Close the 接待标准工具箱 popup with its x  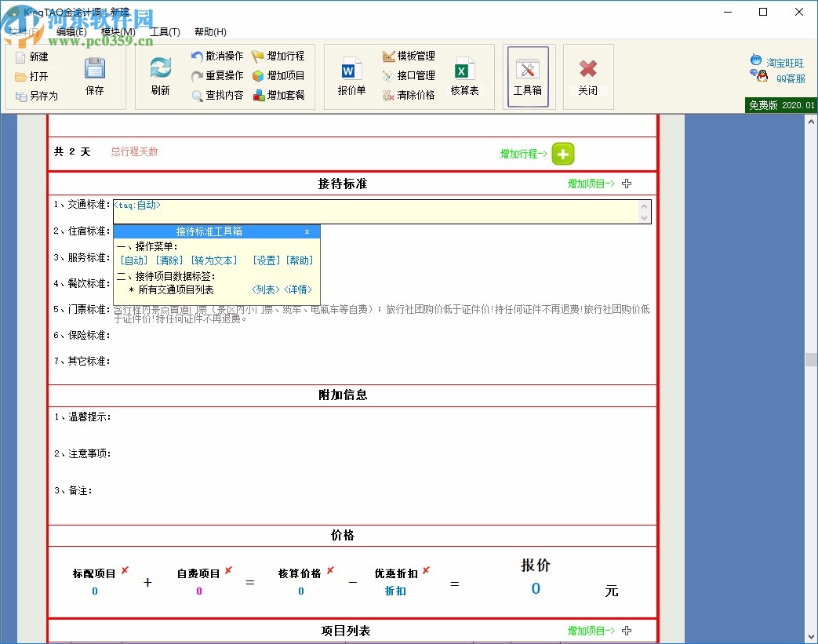[x=307, y=231]
